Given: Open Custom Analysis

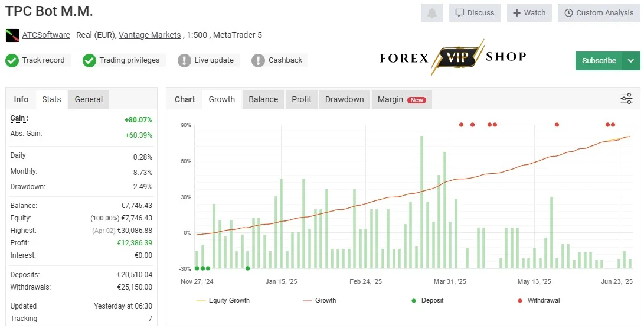Looking at the screenshot, I should click(x=599, y=13).
